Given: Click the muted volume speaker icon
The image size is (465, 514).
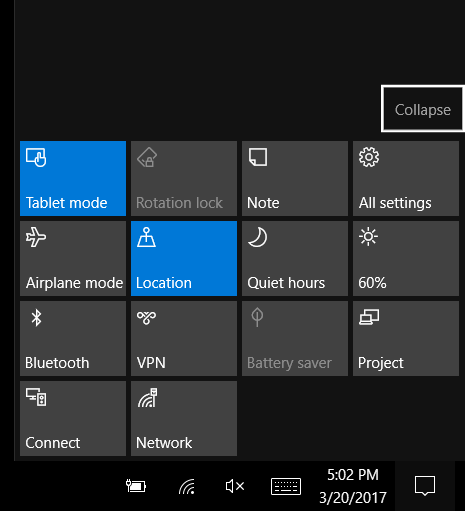Looking at the screenshot, I should click(x=235, y=486).
